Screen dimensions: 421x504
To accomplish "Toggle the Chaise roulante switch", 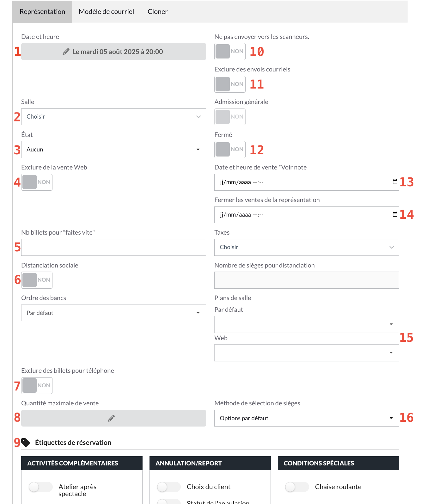I will click(x=296, y=487).
